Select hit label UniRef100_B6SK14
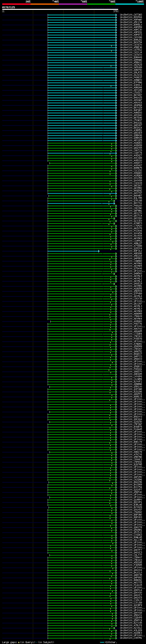Screen dimensions: 146x644 pyautogui.click(x=131, y=128)
